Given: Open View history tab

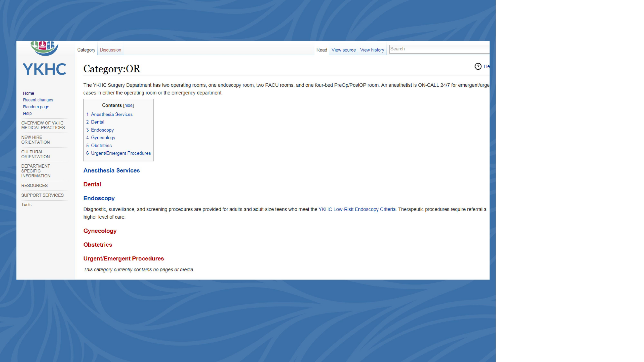Looking at the screenshot, I should coord(372,50).
